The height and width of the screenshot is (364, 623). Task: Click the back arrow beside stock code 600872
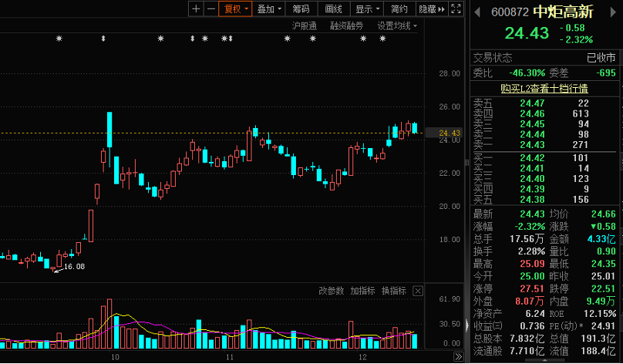[x=477, y=12]
